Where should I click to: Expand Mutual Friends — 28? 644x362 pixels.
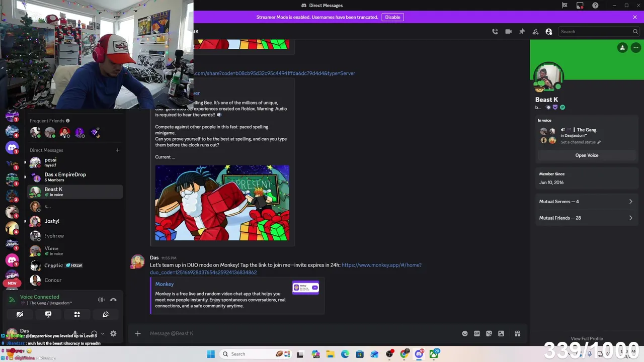click(x=586, y=218)
